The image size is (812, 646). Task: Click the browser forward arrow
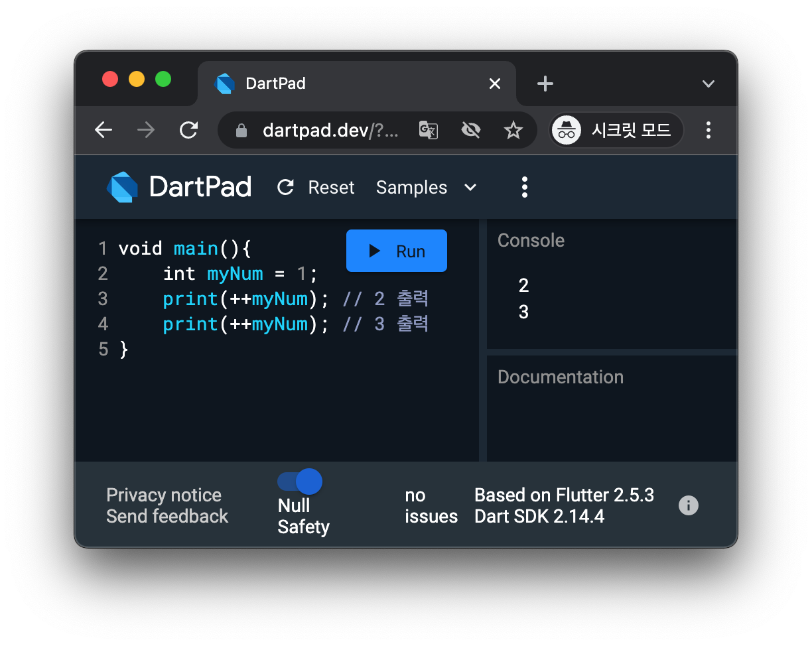click(146, 130)
